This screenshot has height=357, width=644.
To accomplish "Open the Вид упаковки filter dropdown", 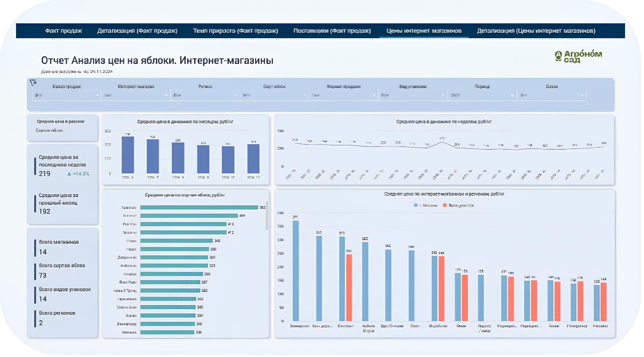I will pyautogui.click(x=413, y=95).
